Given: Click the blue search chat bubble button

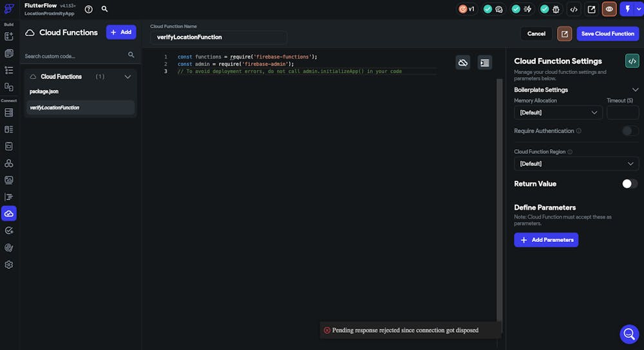Looking at the screenshot, I should click(629, 334).
